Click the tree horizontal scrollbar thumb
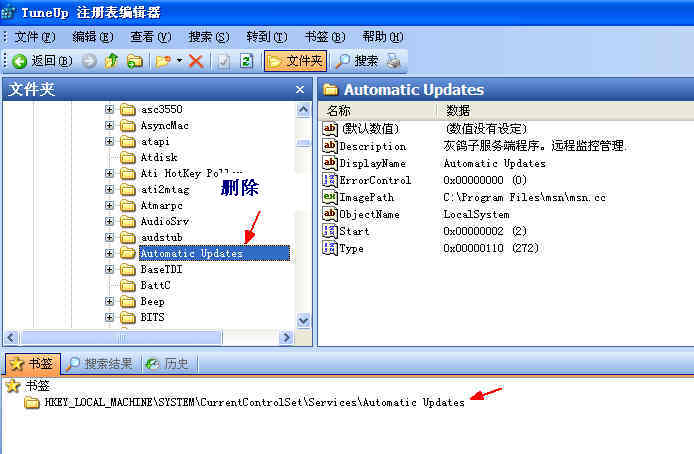This screenshot has height=454, width=694. (121, 338)
